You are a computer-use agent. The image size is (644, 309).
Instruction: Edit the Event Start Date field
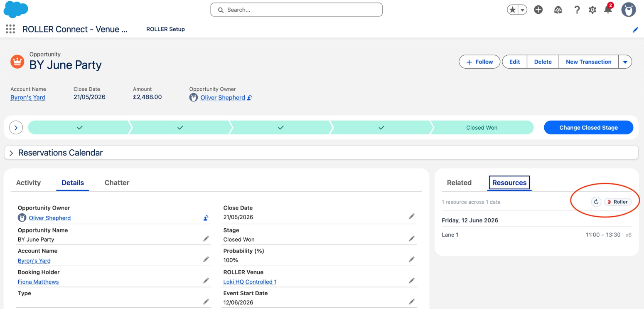(411, 302)
